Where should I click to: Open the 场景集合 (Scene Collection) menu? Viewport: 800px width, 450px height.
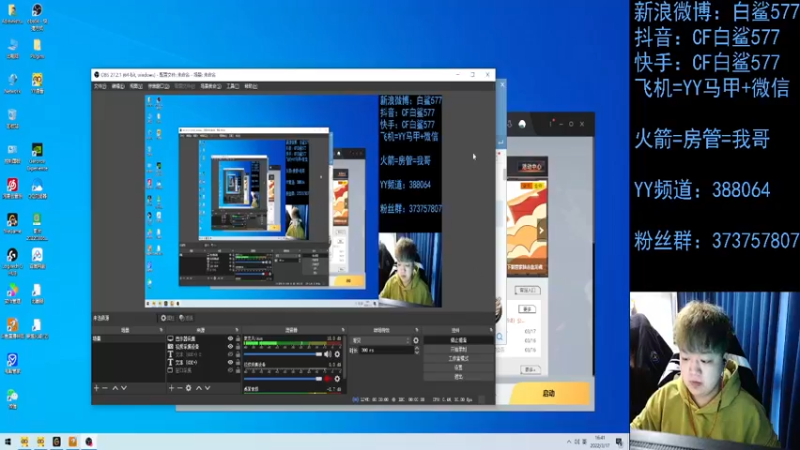[211, 86]
